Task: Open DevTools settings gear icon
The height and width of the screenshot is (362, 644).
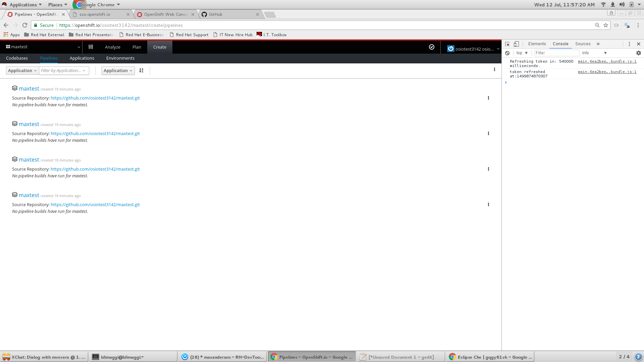Action: tap(638, 53)
